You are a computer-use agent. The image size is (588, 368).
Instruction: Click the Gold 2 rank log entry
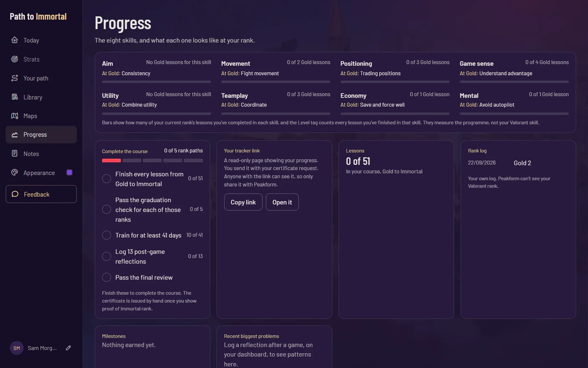(x=522, y=163)
